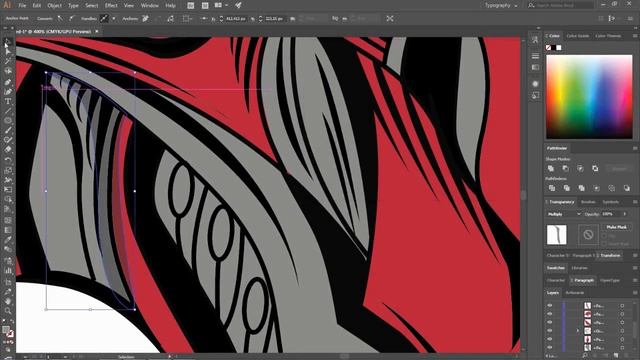Click the None swatch in Color panel
This screenshot has height=360, width=640.
point(549,48)
